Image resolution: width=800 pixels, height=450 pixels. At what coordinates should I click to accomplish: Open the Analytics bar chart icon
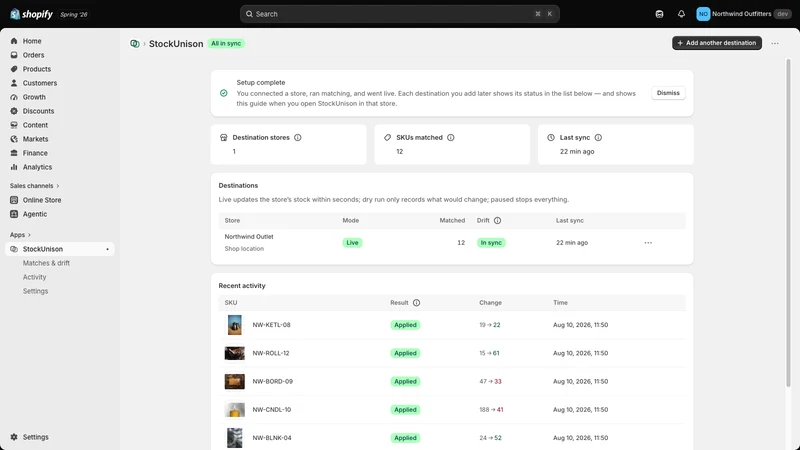tap(14, 167)
